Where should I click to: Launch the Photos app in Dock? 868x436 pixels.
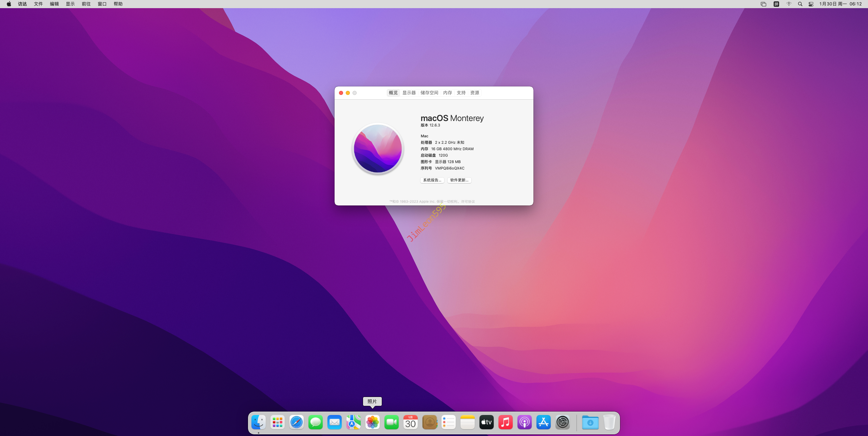pyautogui.click(x=372, y=422)
